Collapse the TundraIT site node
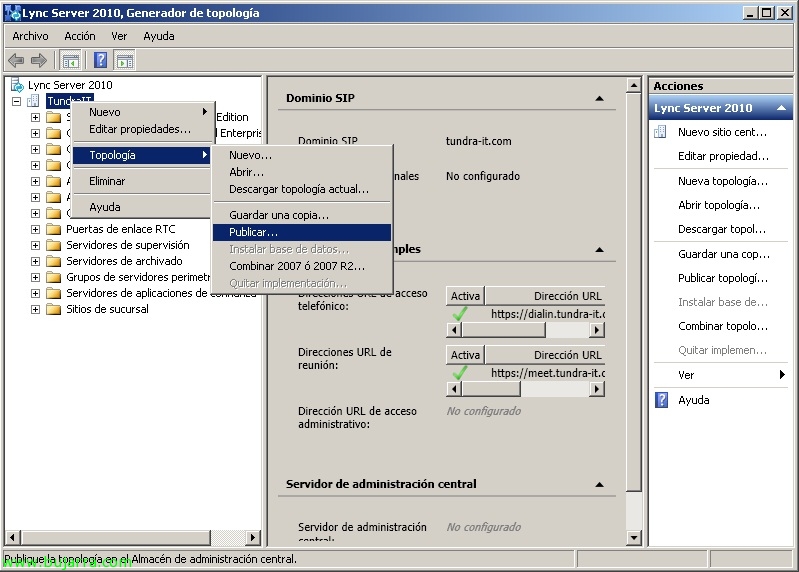The width and height of the screenshot is (799, 572). (16, 101)
